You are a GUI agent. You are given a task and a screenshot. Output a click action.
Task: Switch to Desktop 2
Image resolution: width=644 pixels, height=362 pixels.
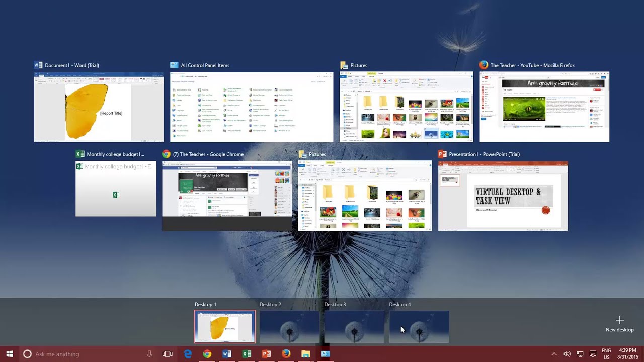(289, 326)
